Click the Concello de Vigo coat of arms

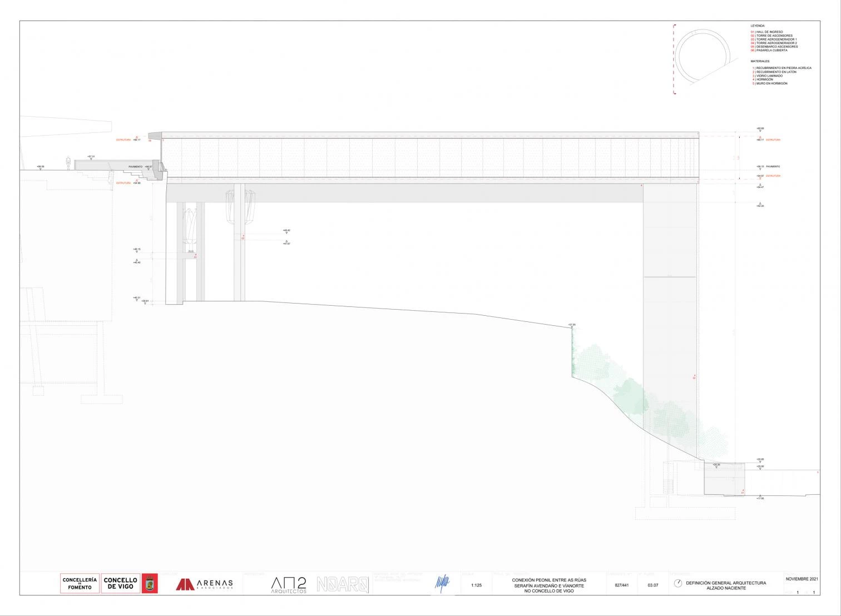pyautogui.click(x=150, y=584)
